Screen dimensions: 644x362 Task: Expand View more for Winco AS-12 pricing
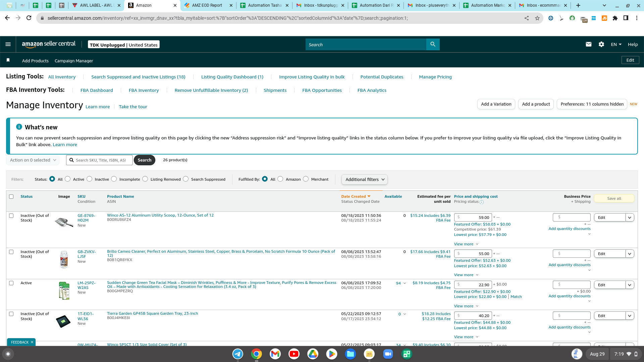(466, 244)
